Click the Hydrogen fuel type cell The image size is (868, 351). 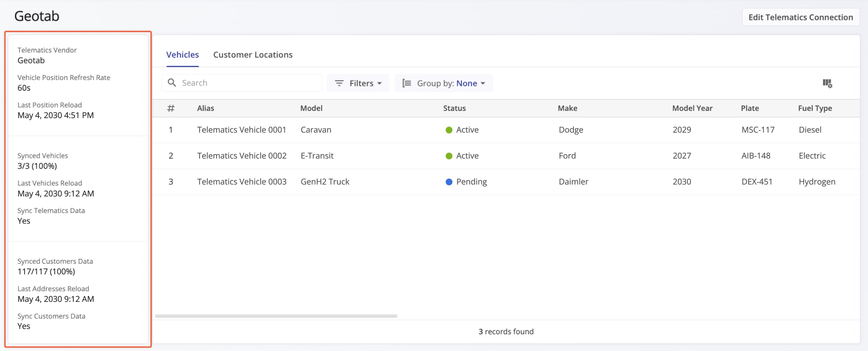click(x=817, y=182)
